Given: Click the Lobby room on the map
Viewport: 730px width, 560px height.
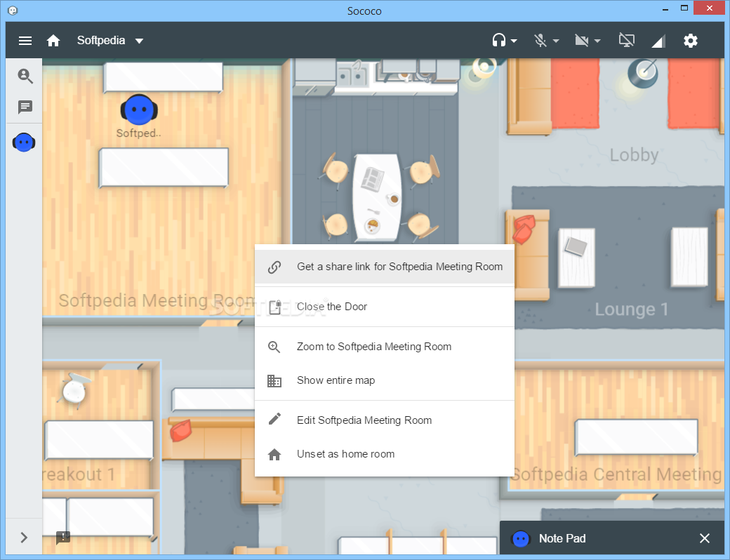Looking at the screenshot, I should 634,155.
